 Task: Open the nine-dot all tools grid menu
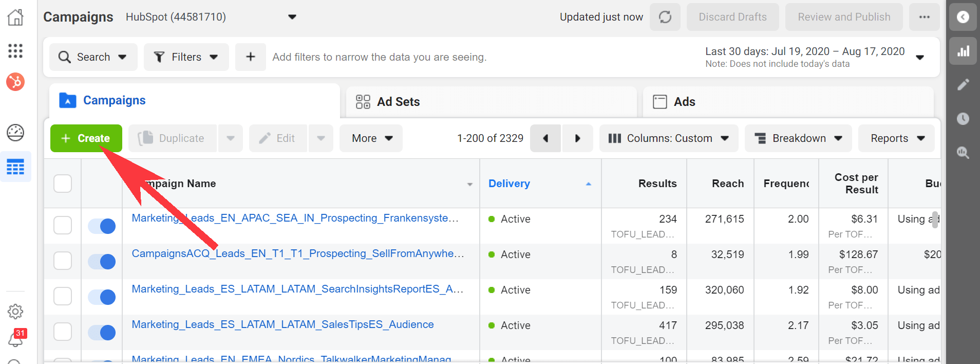click(x=15, y=51)
